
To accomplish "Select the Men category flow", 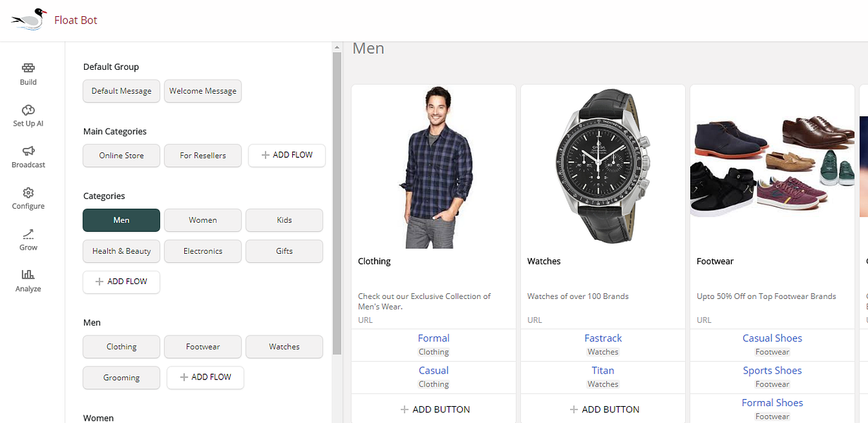I will 121,220.
